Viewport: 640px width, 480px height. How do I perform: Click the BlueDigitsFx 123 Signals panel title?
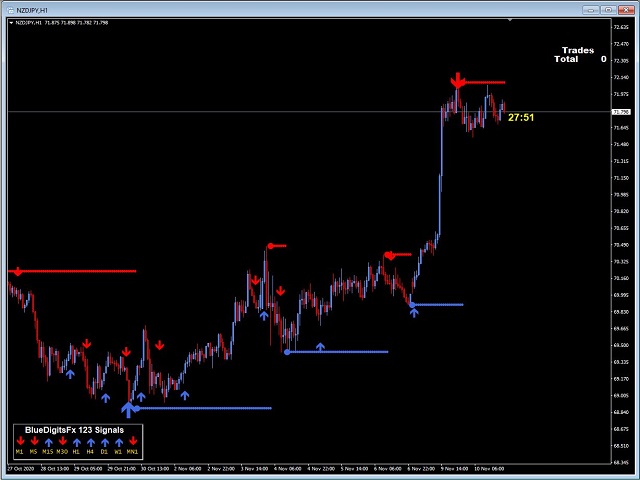click(x=74, y=430)
